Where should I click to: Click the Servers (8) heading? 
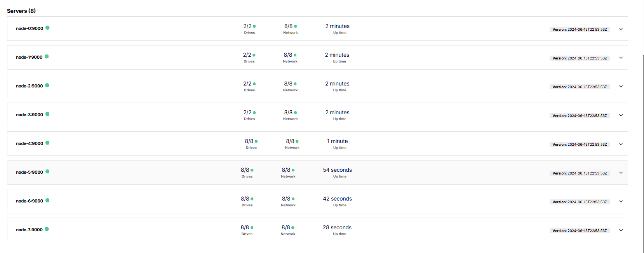coord(21,11)
